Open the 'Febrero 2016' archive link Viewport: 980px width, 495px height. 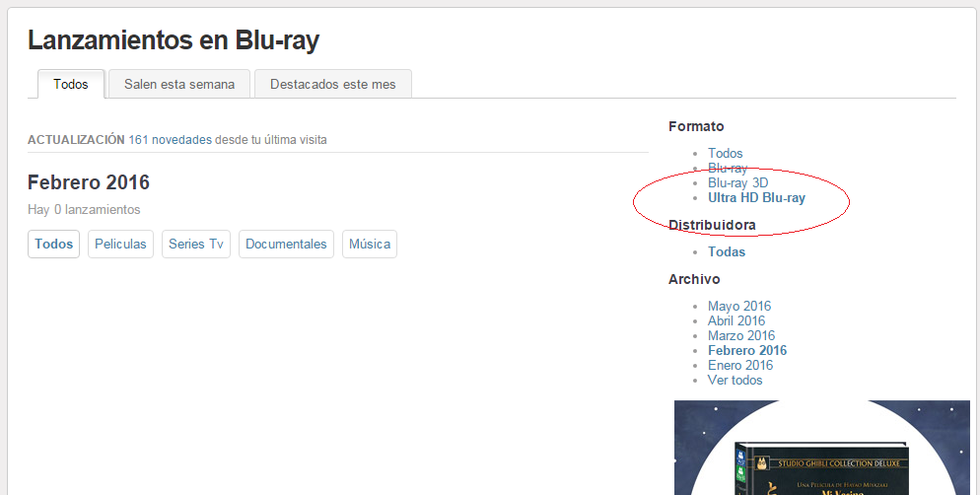coord(747,350)
